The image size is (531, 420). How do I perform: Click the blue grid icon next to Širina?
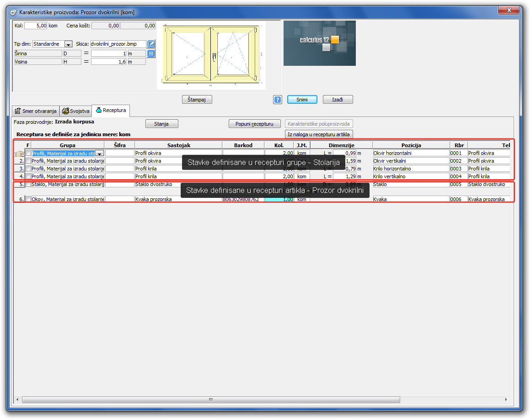point(151,53)
